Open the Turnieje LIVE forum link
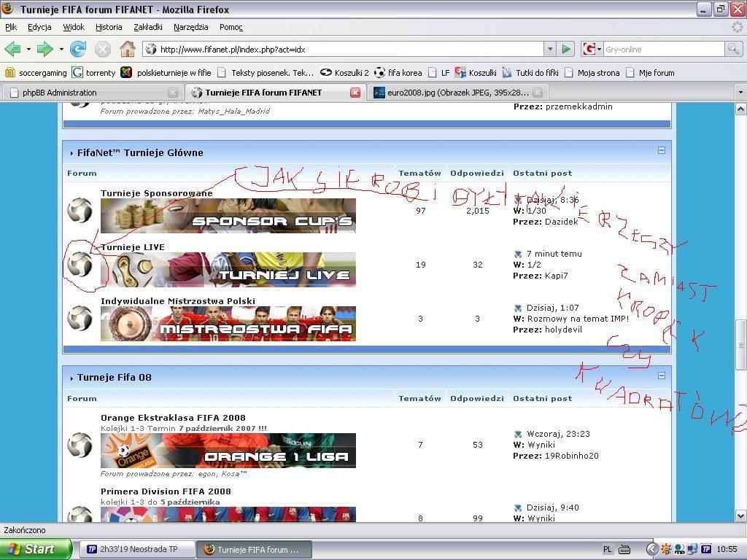This screenshot has height=560, width=747. (133, 247)
